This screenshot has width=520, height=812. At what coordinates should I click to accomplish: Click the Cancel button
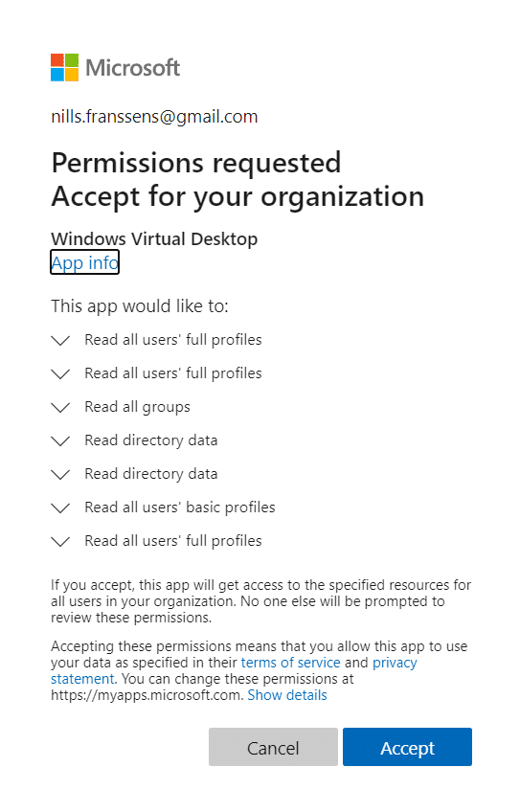tap(273, 747)
